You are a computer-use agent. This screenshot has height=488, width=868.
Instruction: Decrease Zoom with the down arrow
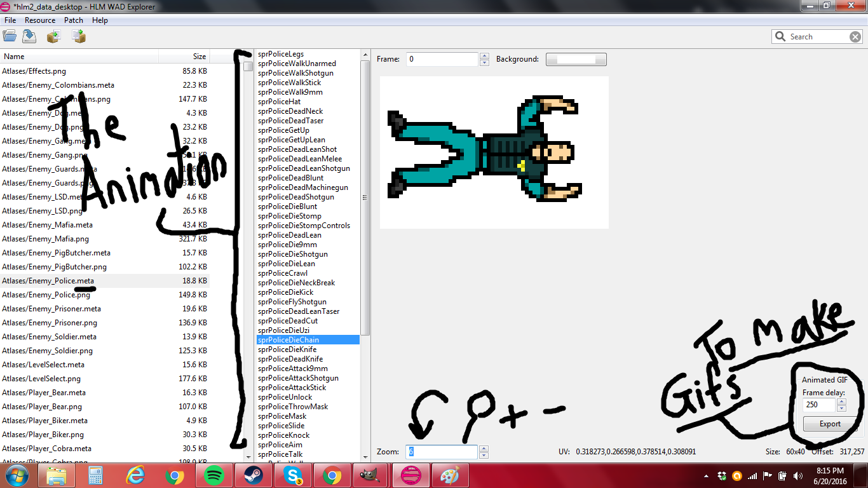(484, 455)
